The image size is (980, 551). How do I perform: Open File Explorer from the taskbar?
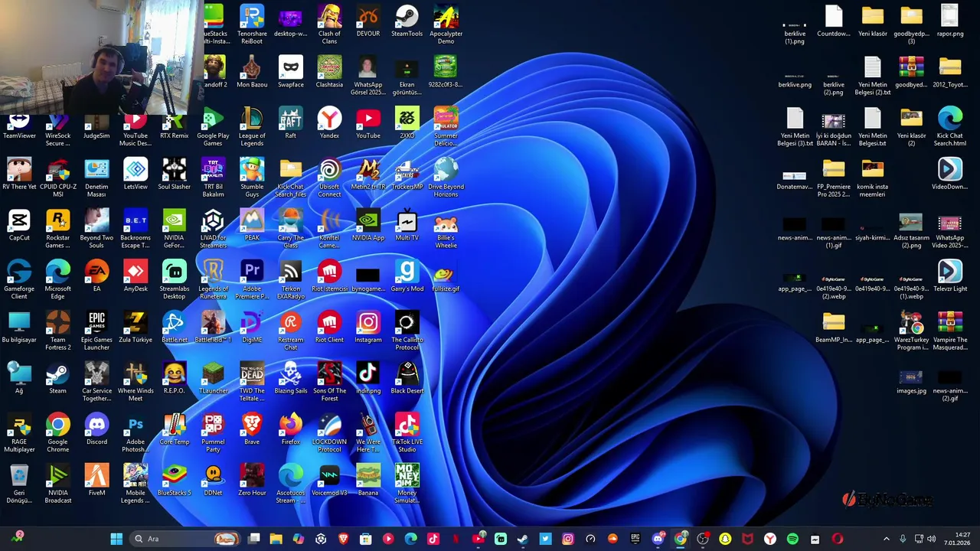(276, 539)
